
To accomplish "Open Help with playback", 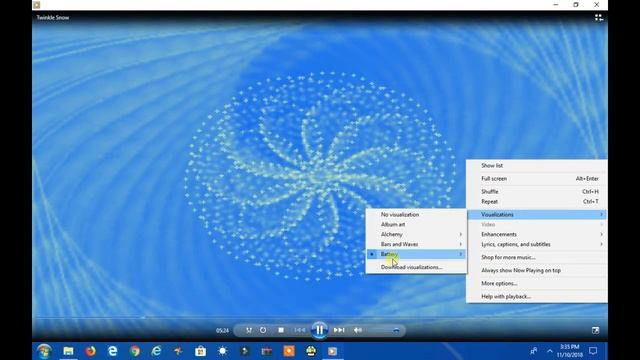I will 537,296.
